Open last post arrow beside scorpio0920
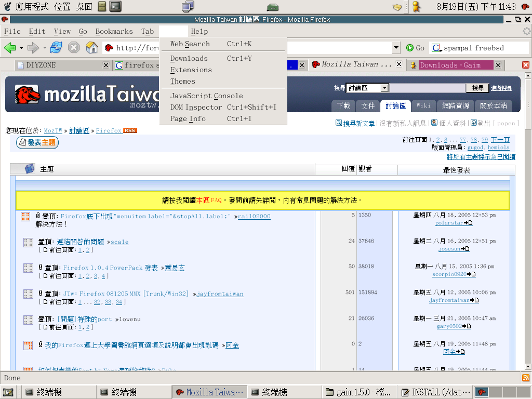The height and width of the screenshot is (399, 532). coord(471,274)
